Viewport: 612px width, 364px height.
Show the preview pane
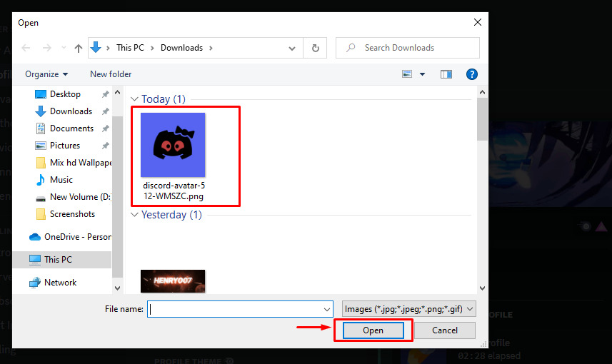pyautogui.click(x=446, y=74)
